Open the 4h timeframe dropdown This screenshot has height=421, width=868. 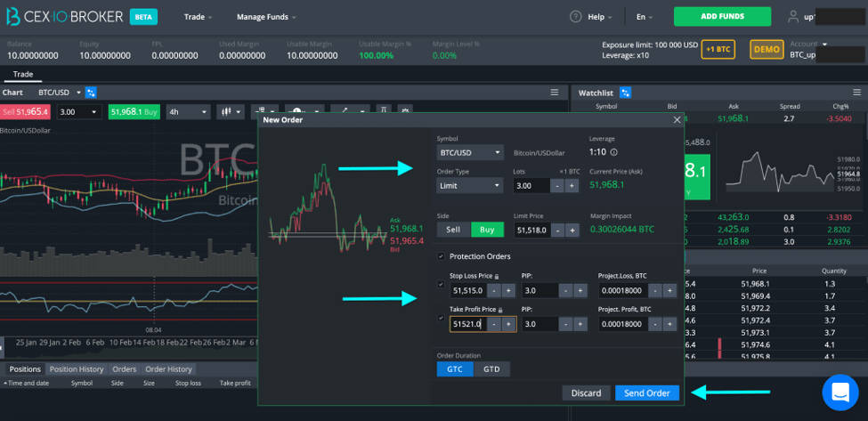pyautogui.click(x=190, y=112)
